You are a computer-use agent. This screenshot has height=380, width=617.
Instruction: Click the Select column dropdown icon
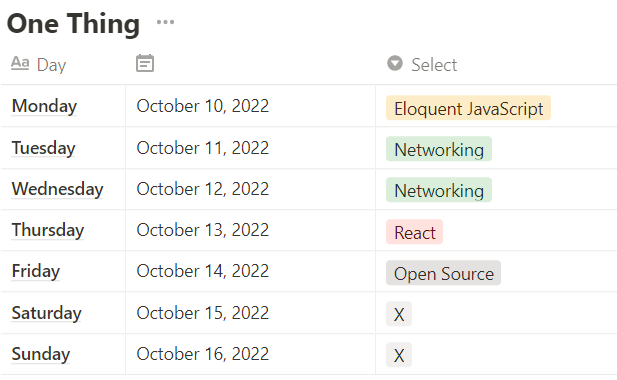click(395, 63)
